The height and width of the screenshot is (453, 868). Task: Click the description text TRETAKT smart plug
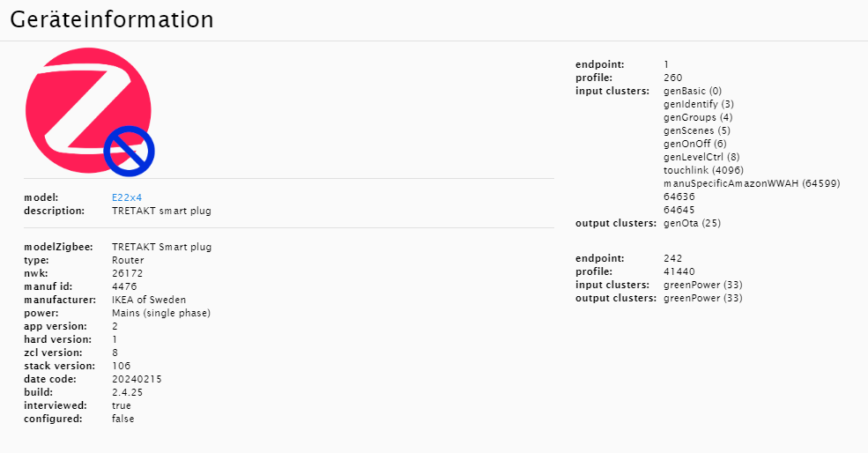coord(161,211)
